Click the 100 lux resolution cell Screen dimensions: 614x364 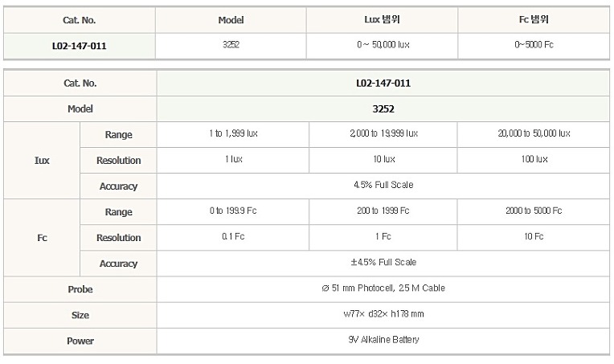tap(534, 159)
